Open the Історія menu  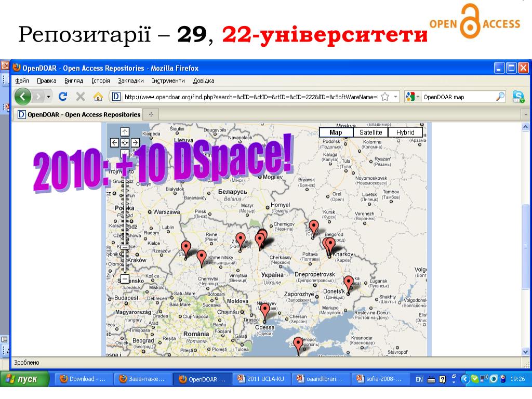[101, 81]
